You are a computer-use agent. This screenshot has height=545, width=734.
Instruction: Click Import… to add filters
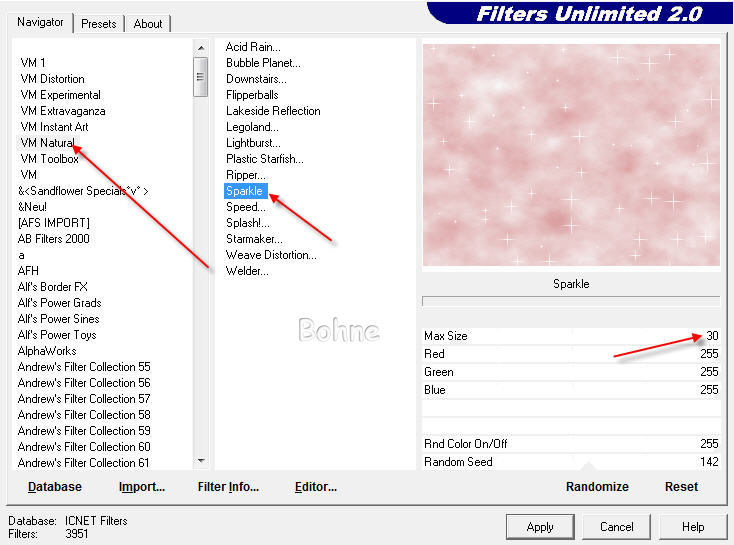coord(142,487)
